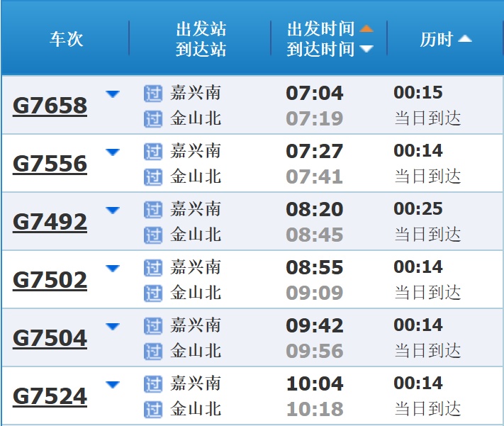Click the 08:20 departure time of G7492
504x426 pixels.
tap(314, 210)
